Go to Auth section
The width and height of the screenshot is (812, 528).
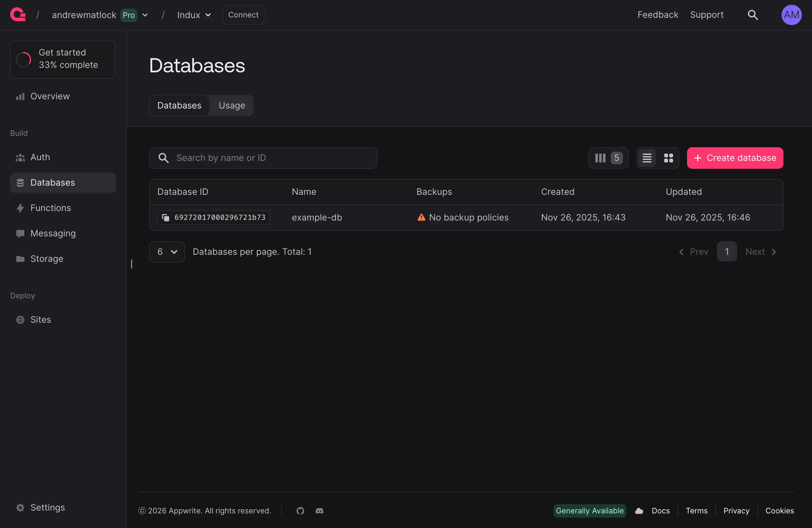coord(63,157)
